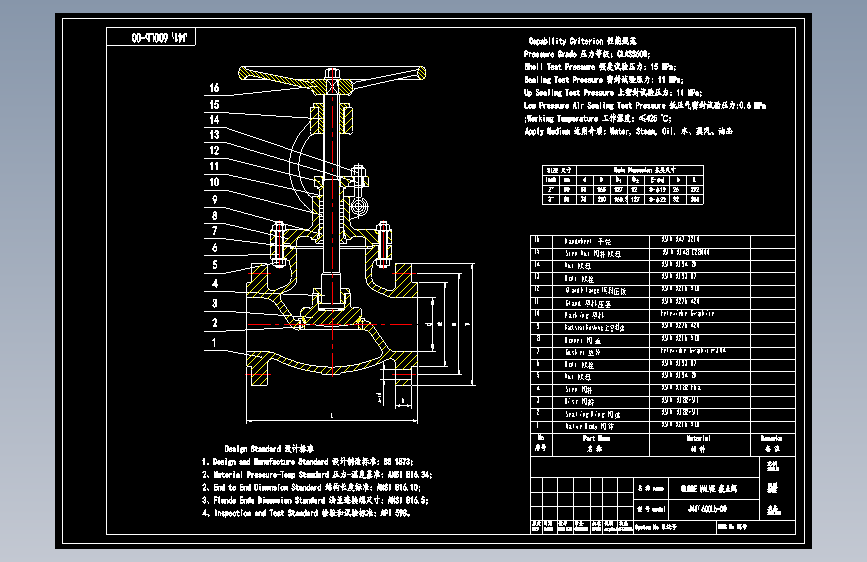The width and height of the screenshot is (867, 562).
Task: Select balloon number 10 label
Action: pyautogui.click(x=215, y=182)
